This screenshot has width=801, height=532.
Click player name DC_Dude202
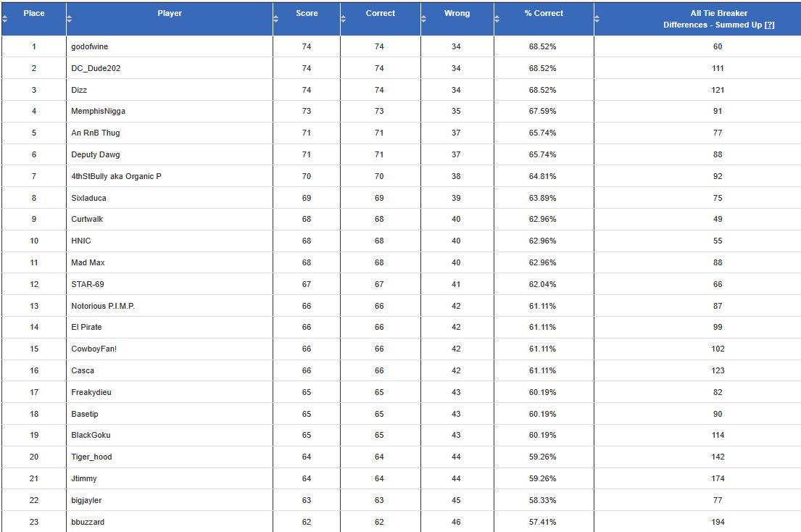coord(94,68)
